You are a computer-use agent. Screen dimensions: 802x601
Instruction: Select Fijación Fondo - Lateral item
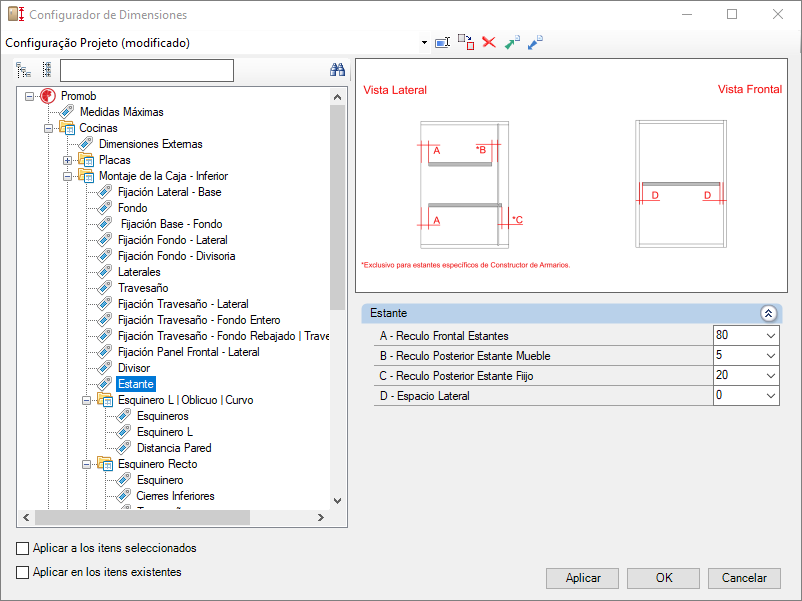click(x=172, y=240)
